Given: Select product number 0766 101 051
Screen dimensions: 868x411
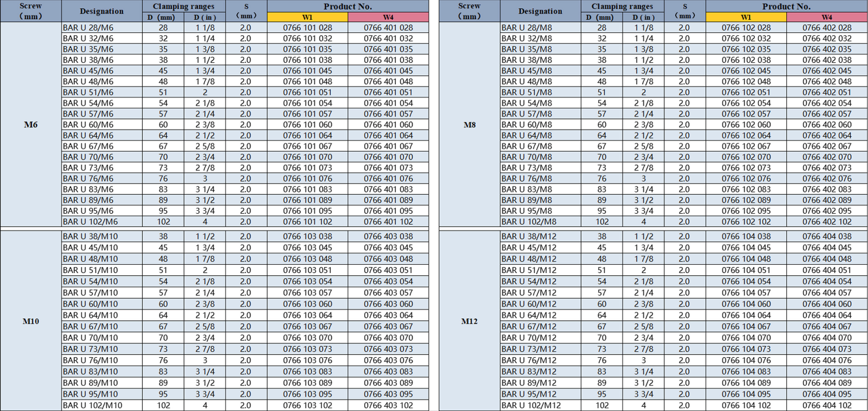Looking at the screenshot, I should click(x=307, y=93).
